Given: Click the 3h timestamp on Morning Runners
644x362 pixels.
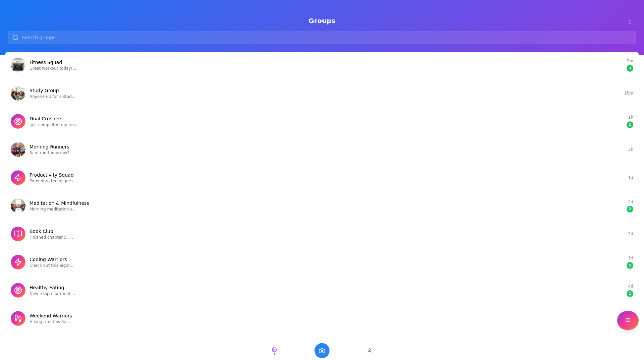Looking at the screenshot, I should click(630, 149).
